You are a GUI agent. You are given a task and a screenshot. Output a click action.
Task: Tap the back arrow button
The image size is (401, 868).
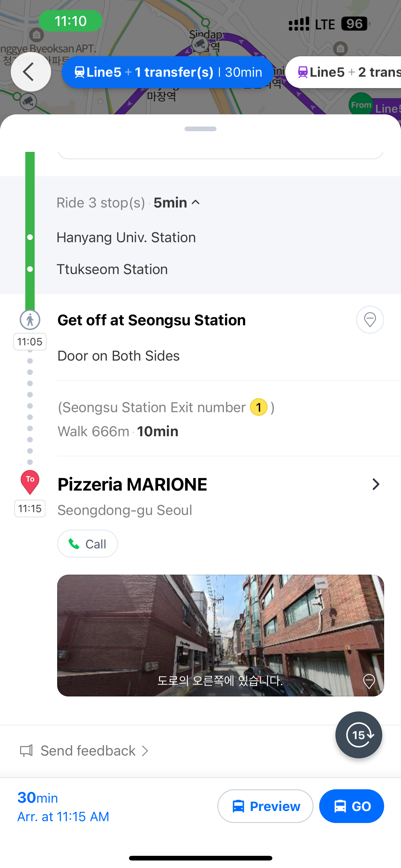30,72
